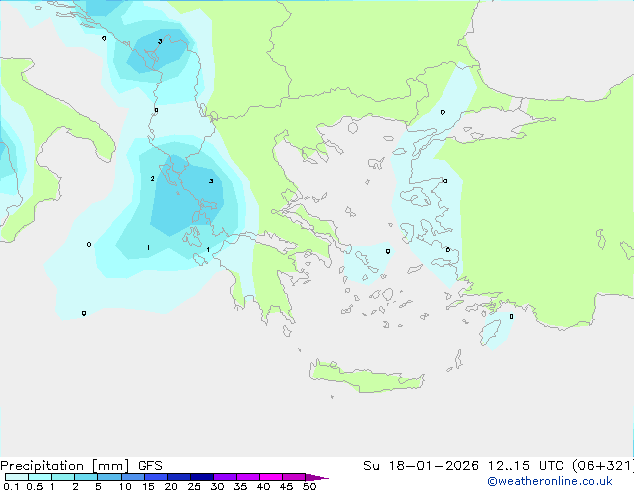
Task: Select the 45–50 mm legend swatch
Action: [x=294, y=477]
